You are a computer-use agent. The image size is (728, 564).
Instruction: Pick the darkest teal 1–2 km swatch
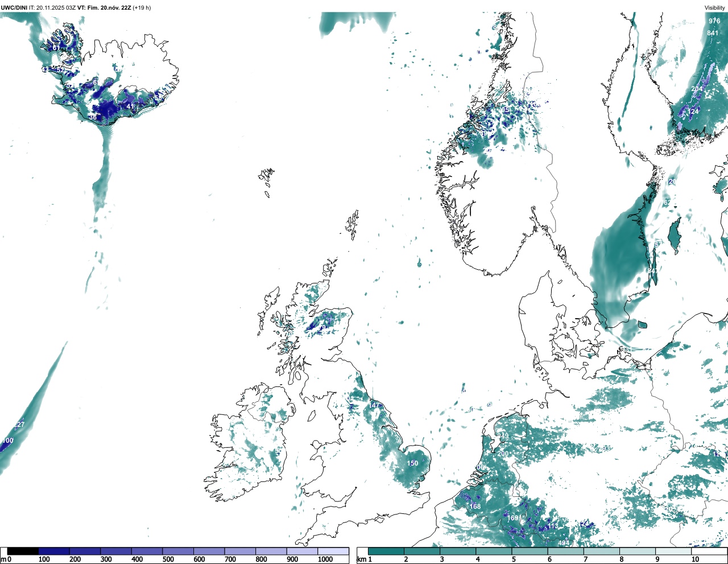386,551
